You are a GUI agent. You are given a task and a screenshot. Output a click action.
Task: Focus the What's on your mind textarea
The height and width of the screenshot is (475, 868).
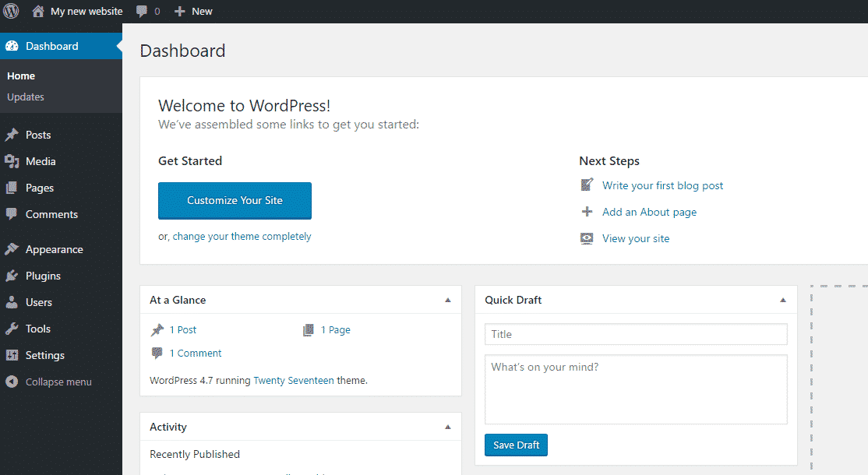pos(636,390)
